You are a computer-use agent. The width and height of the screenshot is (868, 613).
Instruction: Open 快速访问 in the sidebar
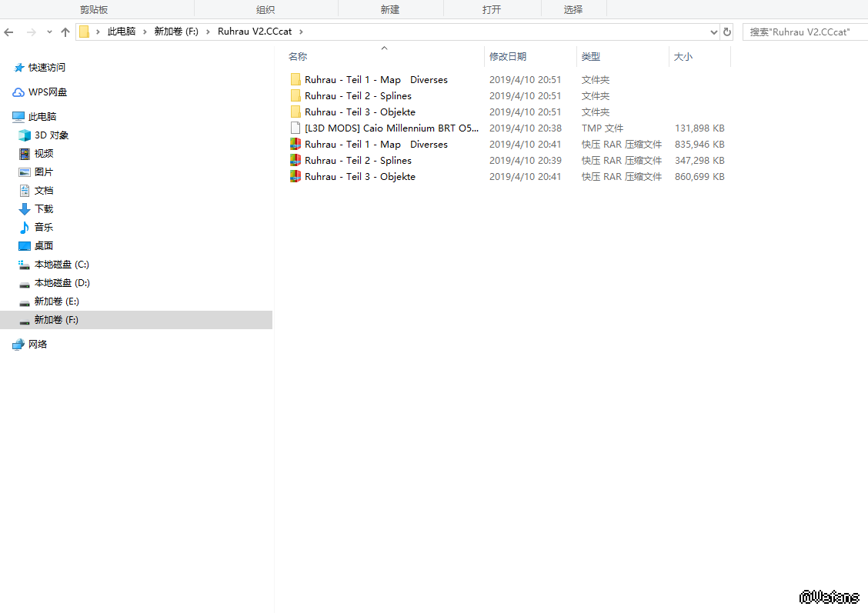coord(47,68)
